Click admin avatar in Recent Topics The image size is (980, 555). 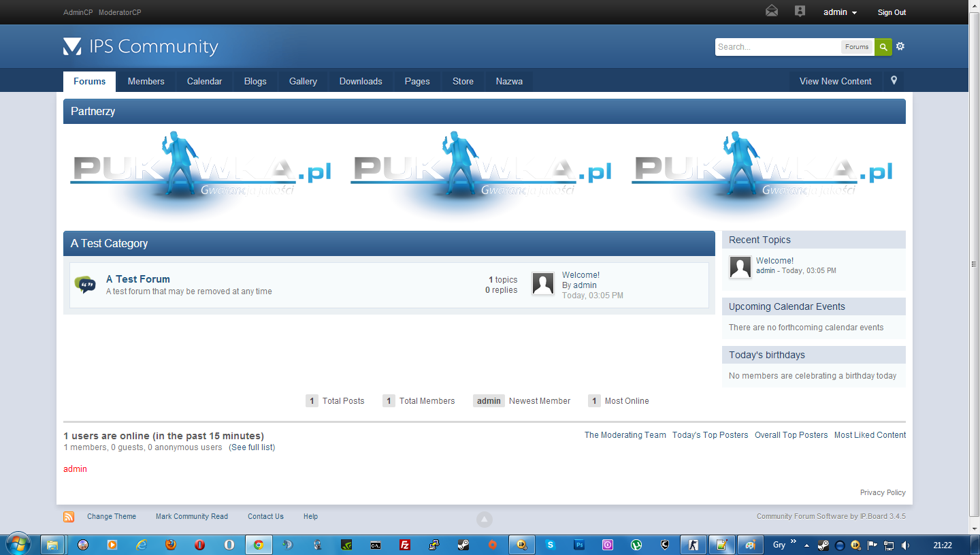[x=740, y=267]
